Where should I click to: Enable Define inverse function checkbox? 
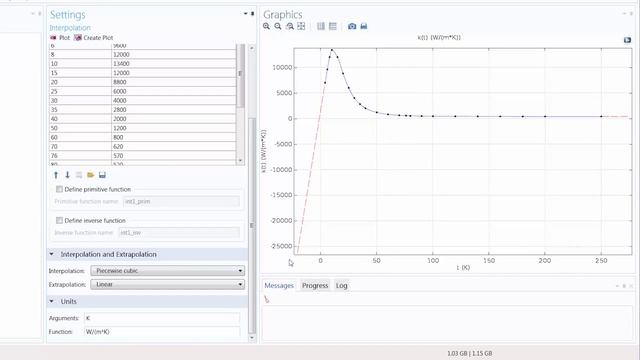click(x=60, y=220)
